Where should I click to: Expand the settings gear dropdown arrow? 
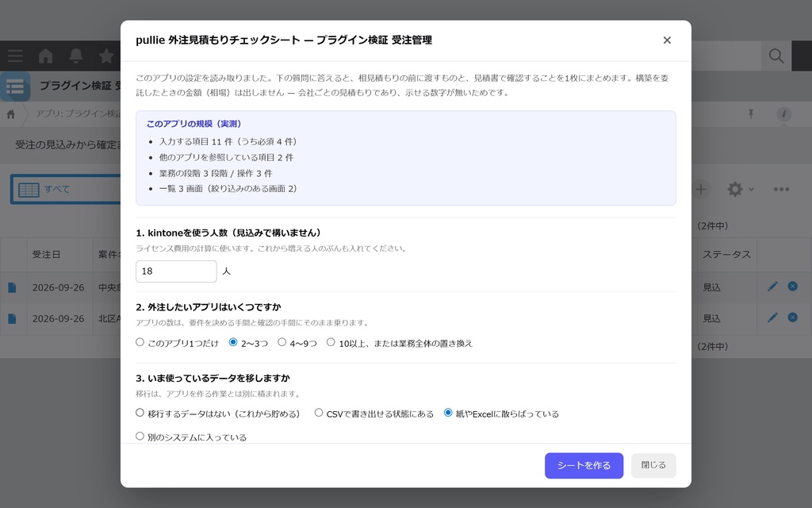pyautogui.click(x=752, y=190)
